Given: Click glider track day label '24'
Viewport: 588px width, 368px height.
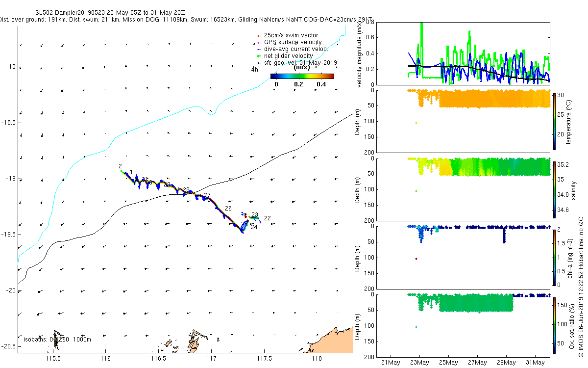Looking at the screenshot, I should click(x=254, y=227).
